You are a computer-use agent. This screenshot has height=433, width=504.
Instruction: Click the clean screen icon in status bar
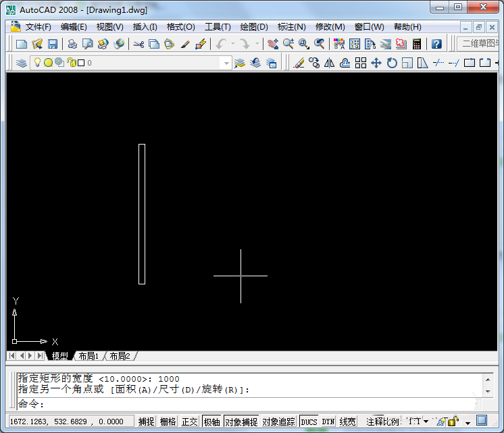(482, 420)
